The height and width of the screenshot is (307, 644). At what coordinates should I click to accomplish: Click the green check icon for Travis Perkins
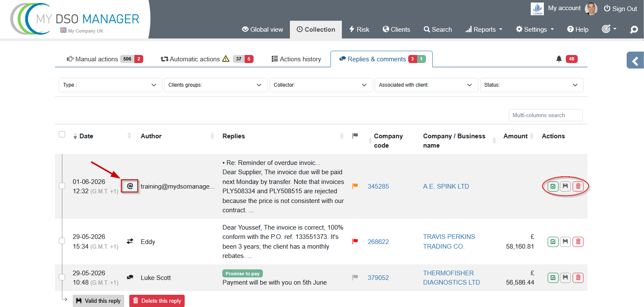tap(553, 241)
